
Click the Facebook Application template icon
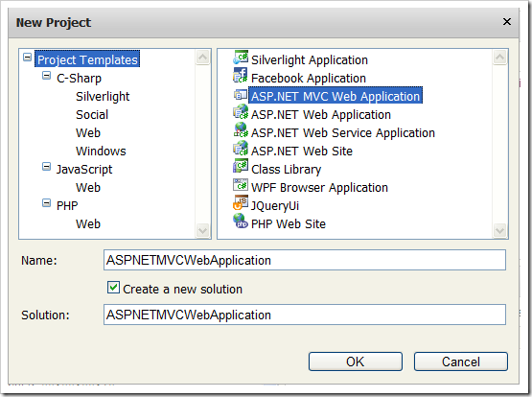pyautogui.click(x=241, y=76)
